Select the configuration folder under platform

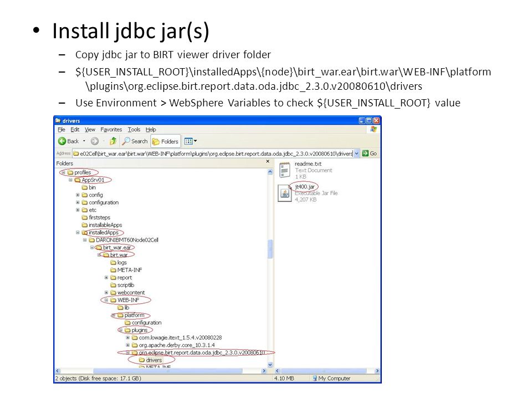point(143,323)
